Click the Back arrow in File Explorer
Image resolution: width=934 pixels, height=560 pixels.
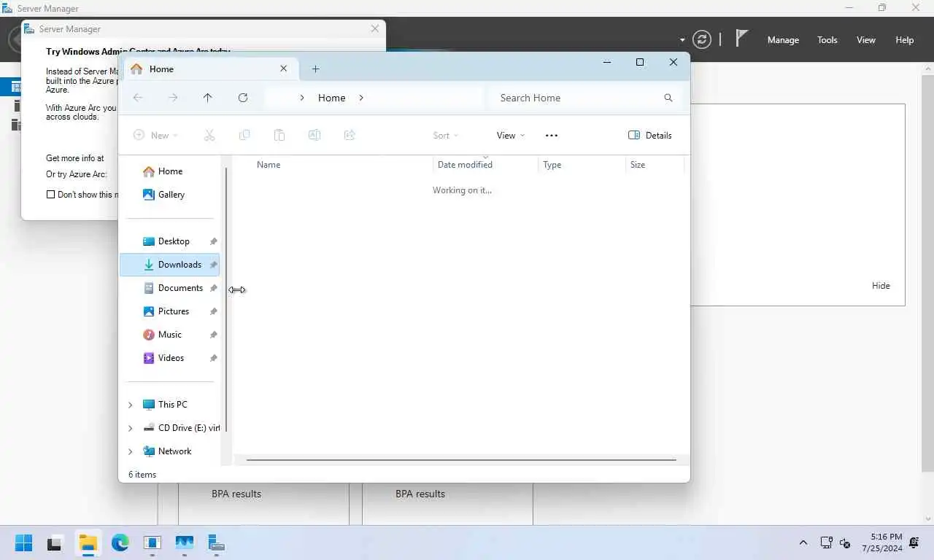(x=138, y=98)
